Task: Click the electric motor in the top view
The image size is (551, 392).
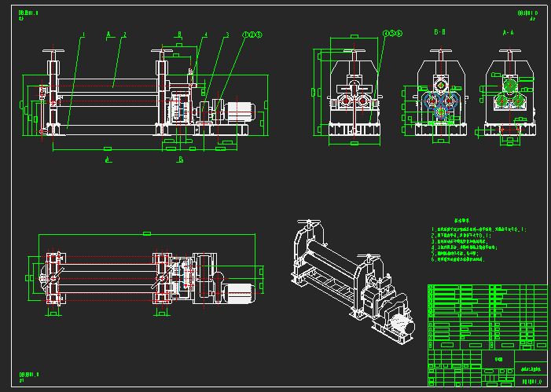Action: point(240,293)
